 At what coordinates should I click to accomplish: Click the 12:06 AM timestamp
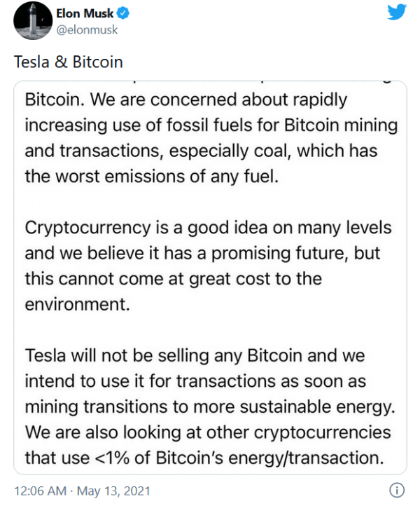pos(41,491)
